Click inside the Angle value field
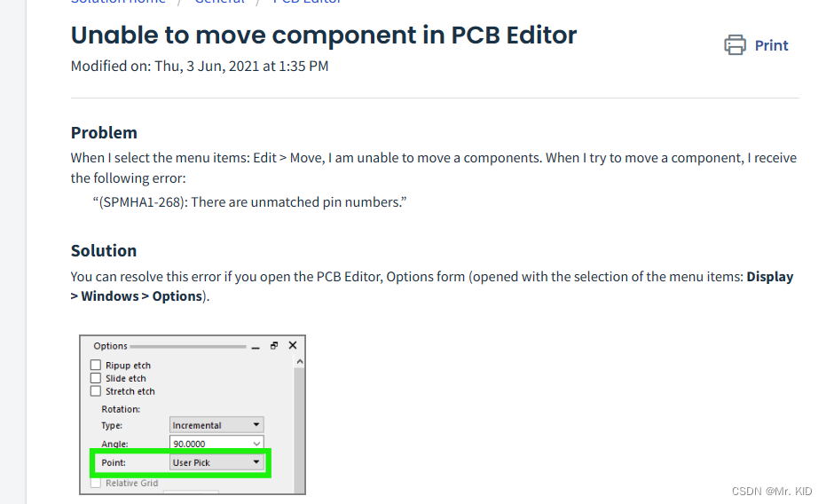This screenshot has width=826, height=504. [x=211, y=444]
